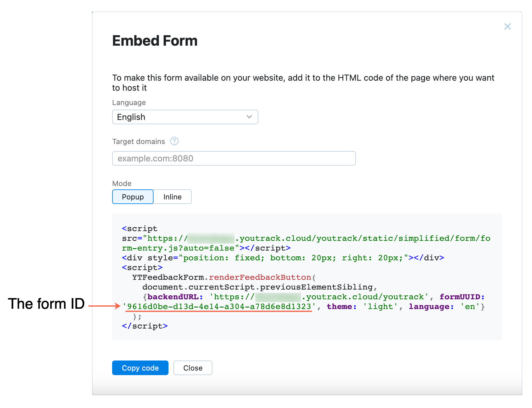532x408 pixels.
Task: Open the Language dropdown set to English
Action: pyautogui.click(x=185, y=117)
